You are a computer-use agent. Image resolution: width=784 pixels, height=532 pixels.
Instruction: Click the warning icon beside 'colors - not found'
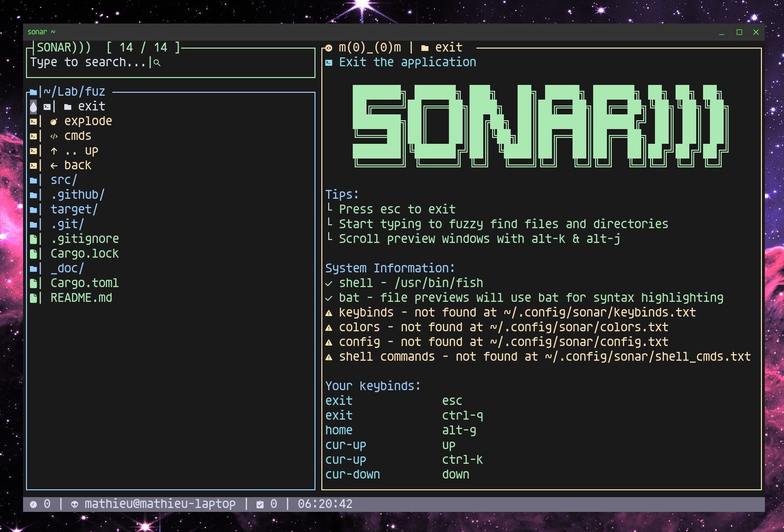(329, 328)
